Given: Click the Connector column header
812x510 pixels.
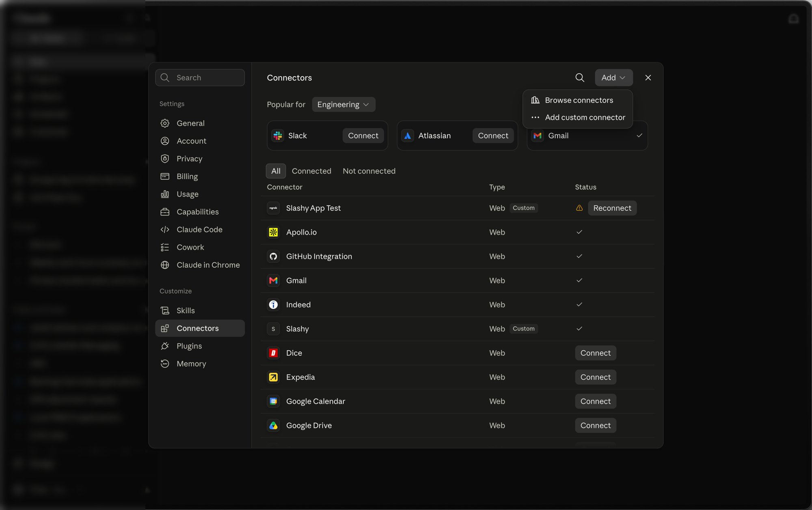Looking at the screenshot, I should click(285, 187).
